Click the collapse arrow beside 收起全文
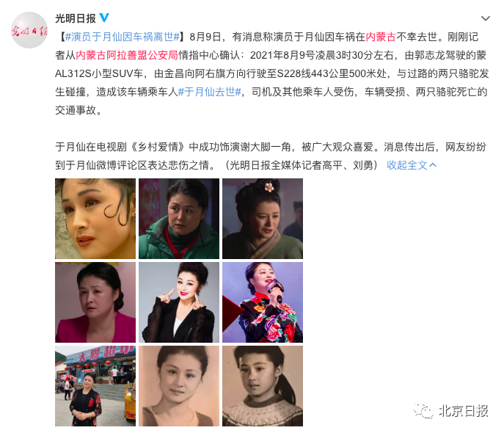 coord(433,165)
